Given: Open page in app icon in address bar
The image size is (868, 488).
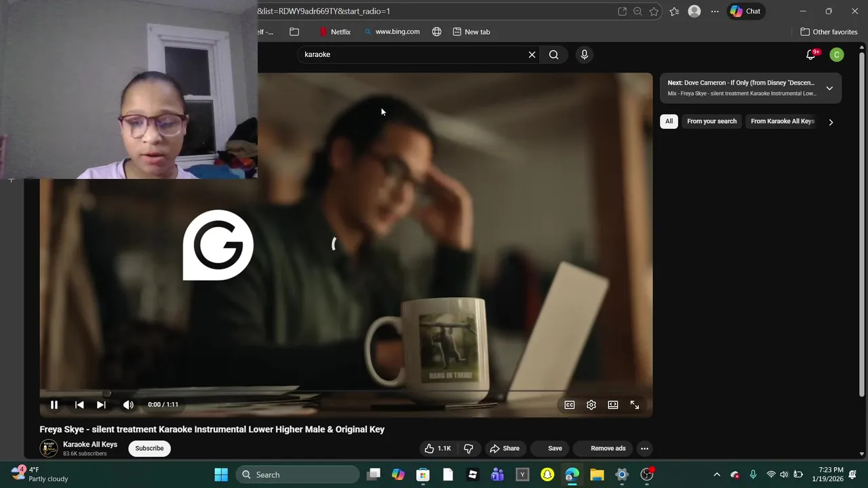Looking at the screenshot, I should (622, 11).
